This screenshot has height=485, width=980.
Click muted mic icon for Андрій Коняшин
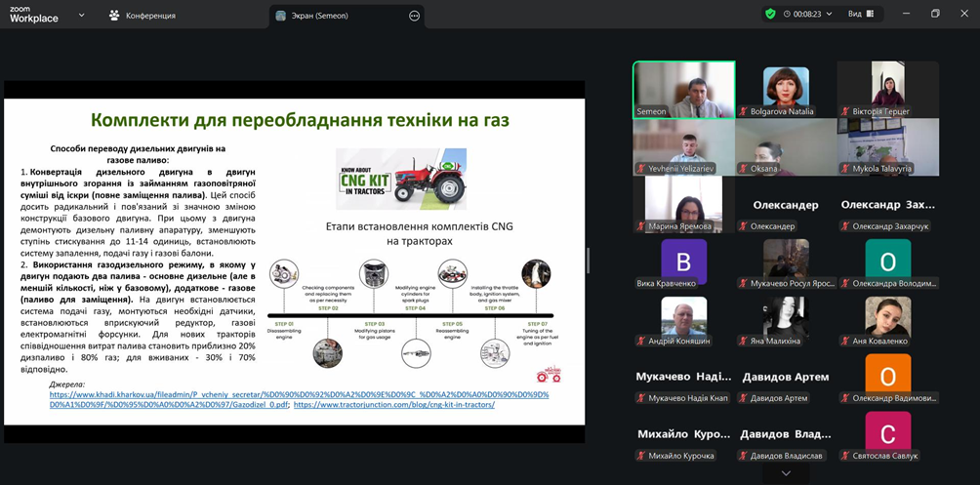click(641, 342)
